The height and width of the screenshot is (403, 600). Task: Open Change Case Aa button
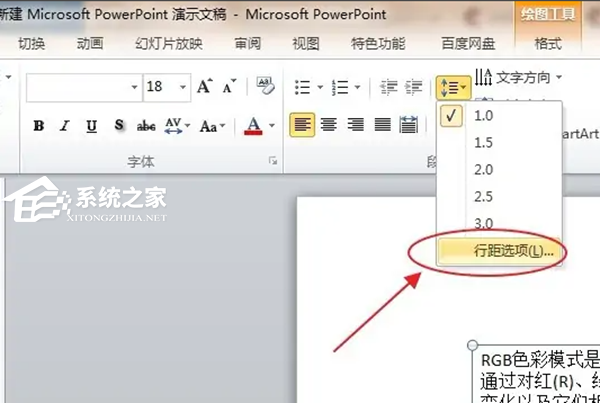click(x=209, y=126)
